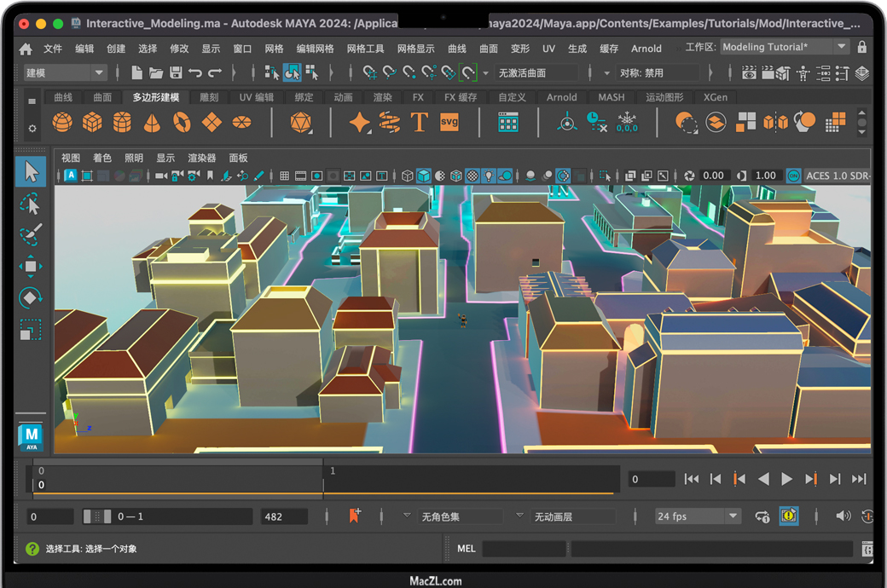Screen dimensions: 887x588
Task: Toggle the volume speaker icon
Action: tap(843, 516)
